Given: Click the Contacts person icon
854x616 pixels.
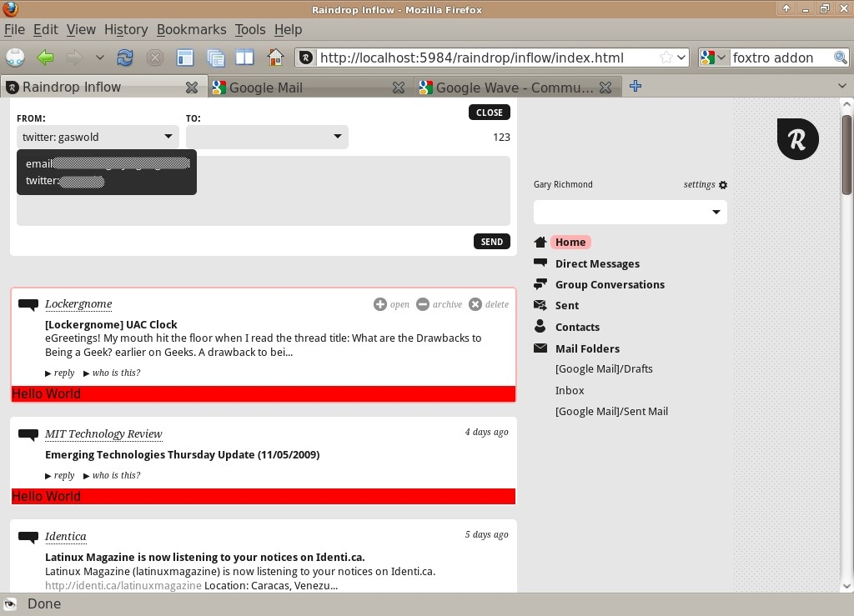Looking at the screenshot, I should click(540, 326).
